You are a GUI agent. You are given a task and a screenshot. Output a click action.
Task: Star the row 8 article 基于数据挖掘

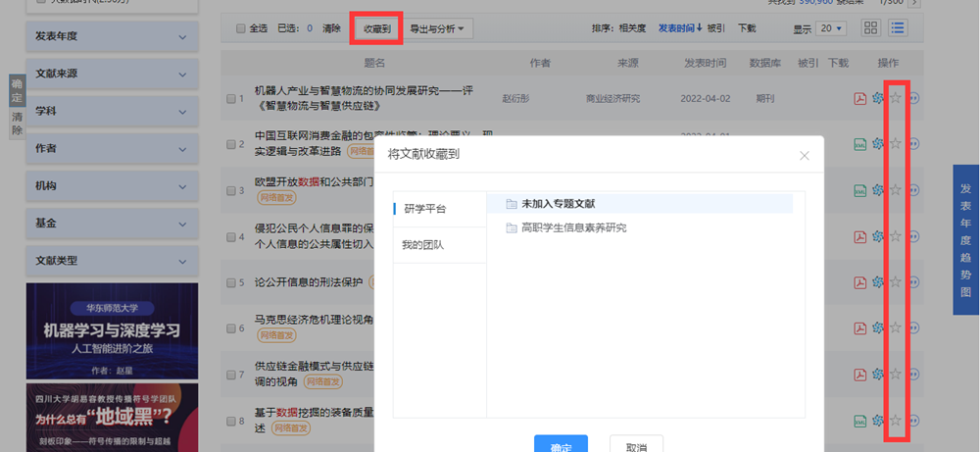[x=895, y=420]
